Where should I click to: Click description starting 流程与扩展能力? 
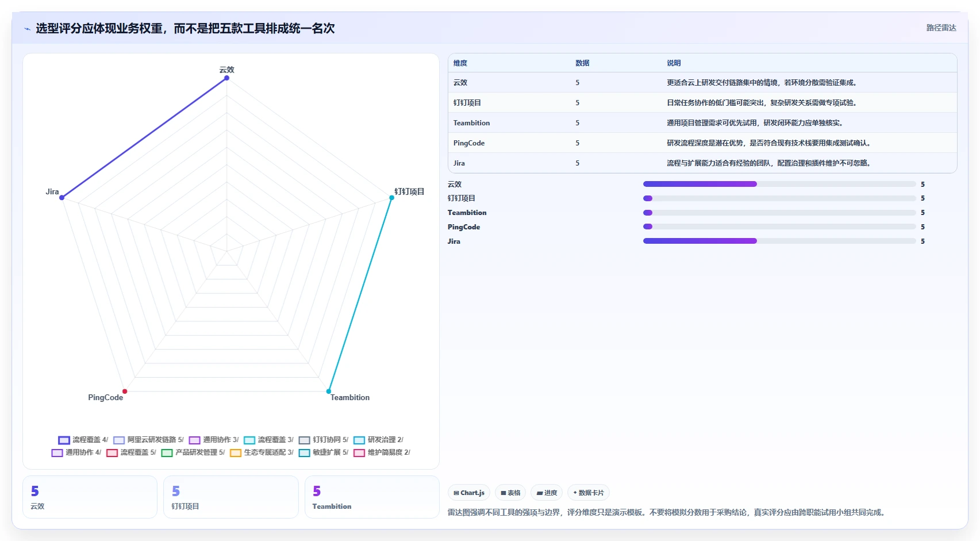(x=770, y=163)
